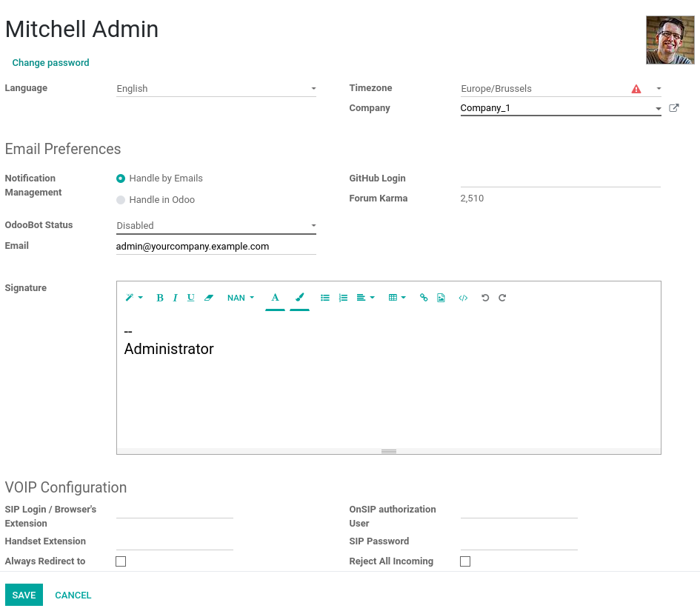Apply italic formatting in the signature editor
The image size is (700, 614).
click(x=175, y=297)
